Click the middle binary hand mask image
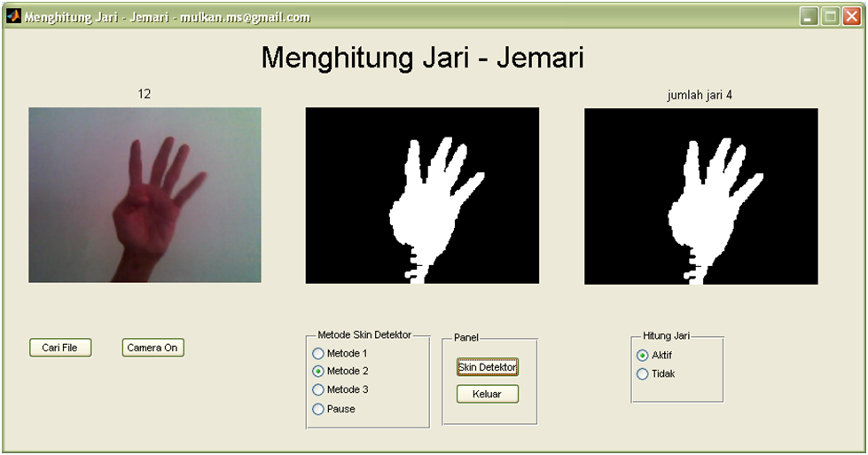The width and height of the screenshot is (868, 455). pyautogui.click(x=422, y=195)
